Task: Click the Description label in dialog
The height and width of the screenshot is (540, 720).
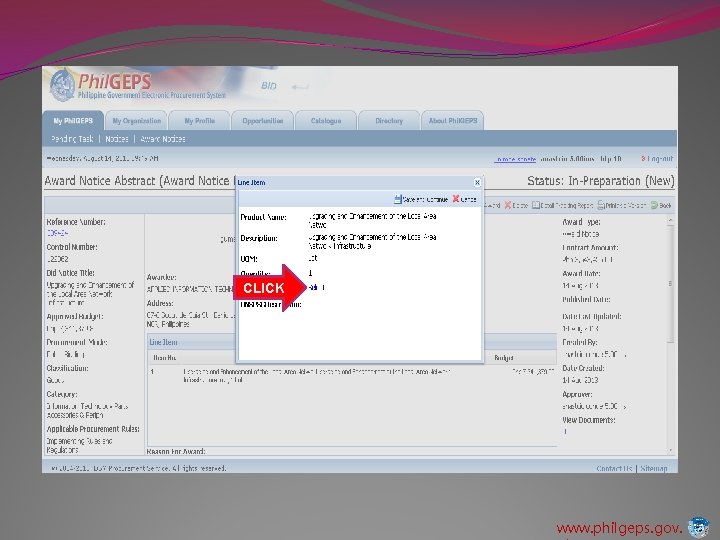Action: [259, 238]
